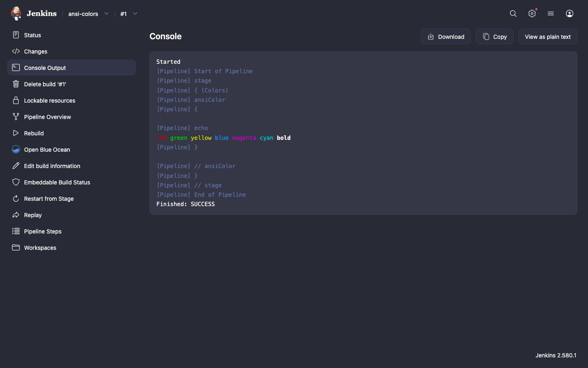Click the bold white word in console
This screenshot has width=588, height=368.
[x=284, y=138]
